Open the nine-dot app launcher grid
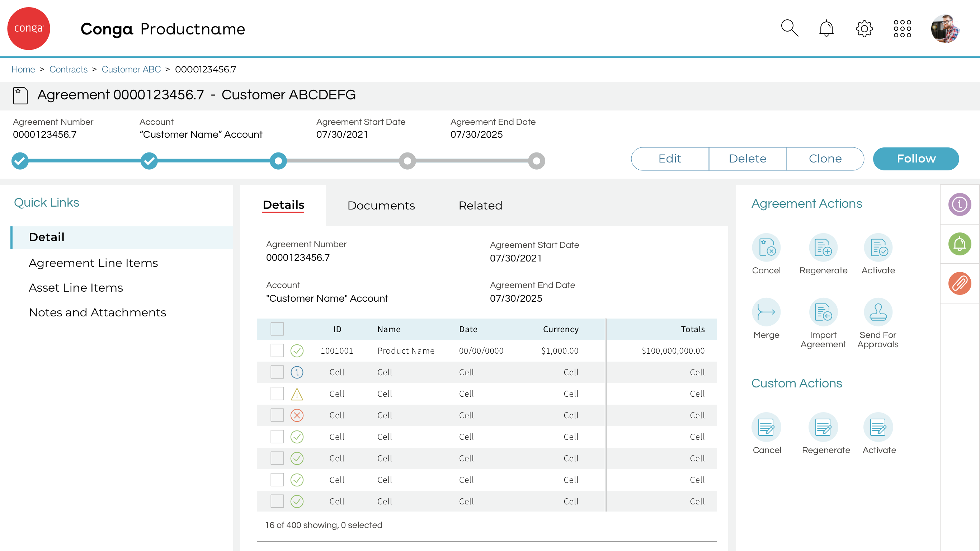This screenshot has height=551, width=980. 902,29
